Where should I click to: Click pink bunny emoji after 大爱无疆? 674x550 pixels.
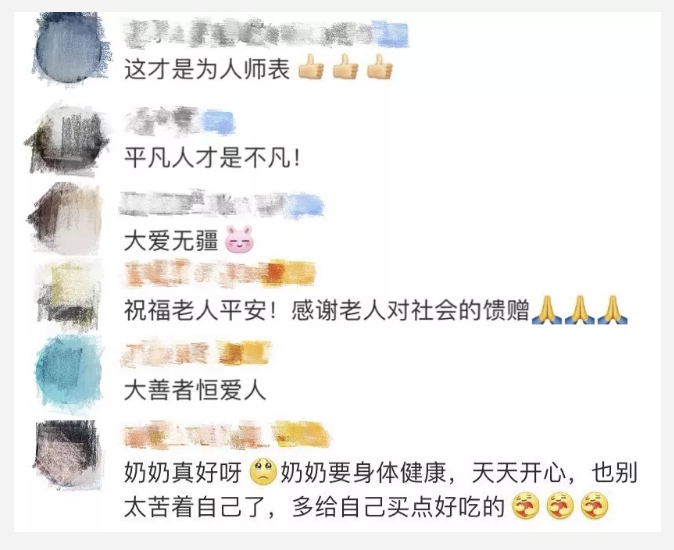click(239, 238)
